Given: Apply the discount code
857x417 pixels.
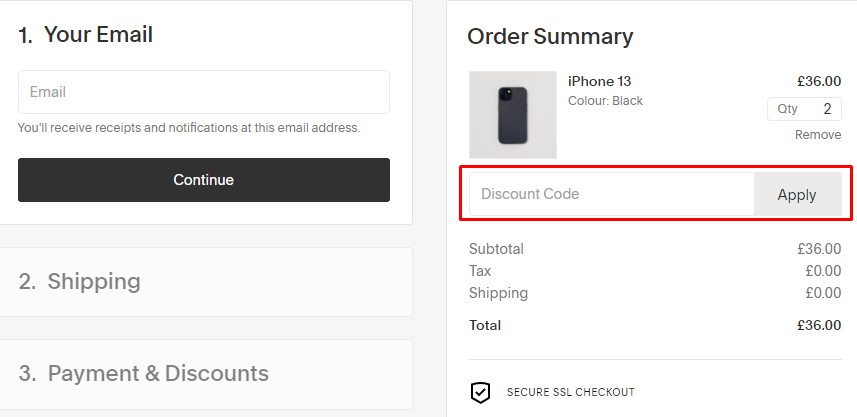Looking at the screenshot, I should pyautogui.click(x=797, y=195).
